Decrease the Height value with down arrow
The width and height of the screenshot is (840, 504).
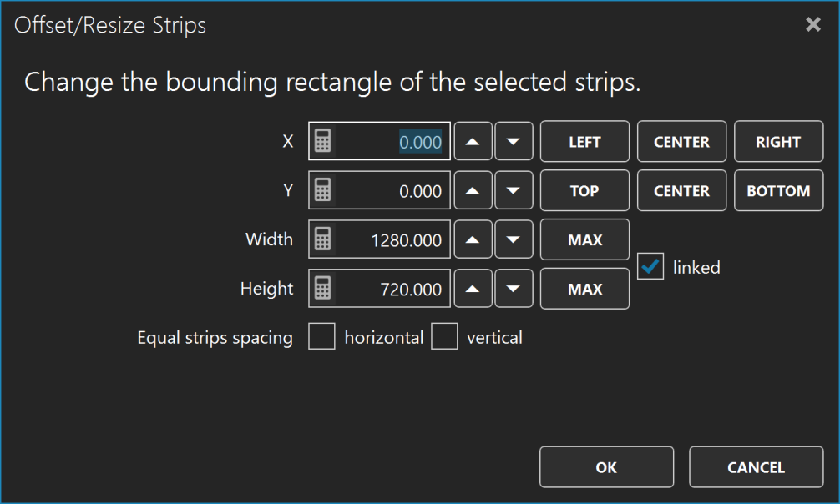514,288
